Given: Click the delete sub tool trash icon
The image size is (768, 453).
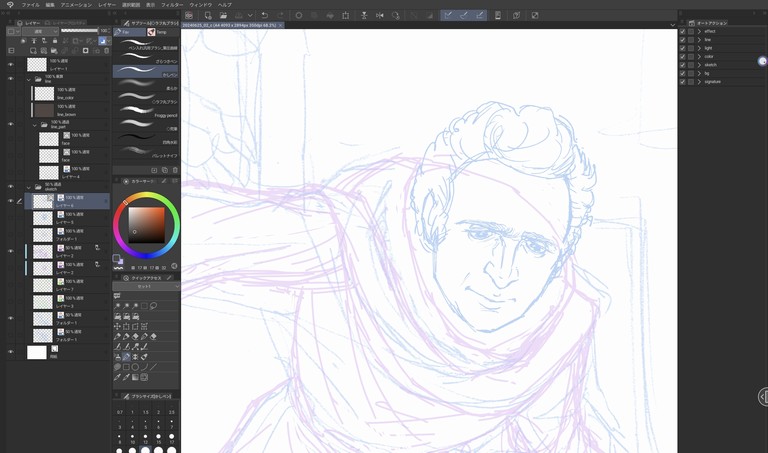Looking at the screenshot, I should tap(175, 170).
